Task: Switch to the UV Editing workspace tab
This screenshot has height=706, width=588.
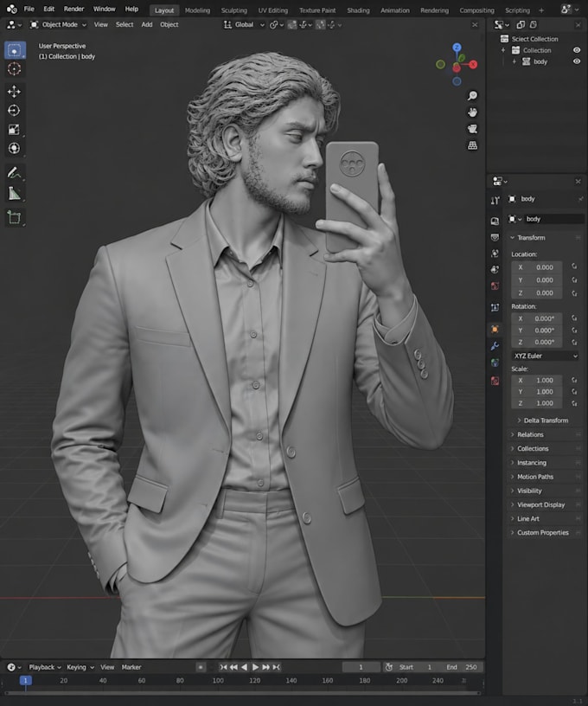Action: click(x=272, y=10)
